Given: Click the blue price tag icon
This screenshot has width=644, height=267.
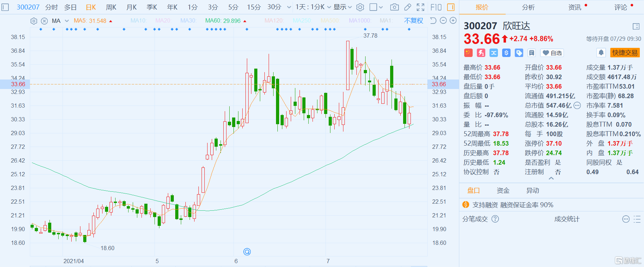Looking at the screenshot, I should [519, 53].
